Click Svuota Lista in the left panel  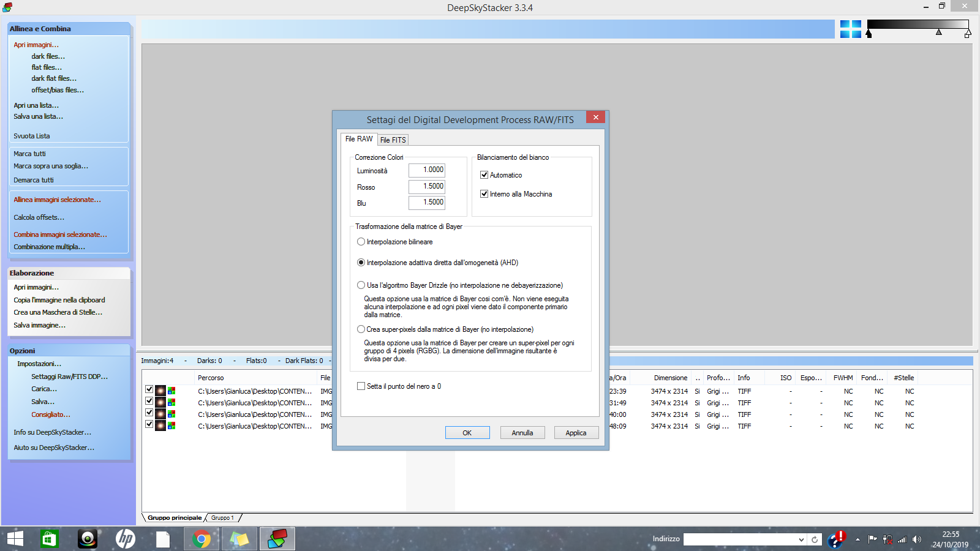pyautogui.click(x=32, y=136)
